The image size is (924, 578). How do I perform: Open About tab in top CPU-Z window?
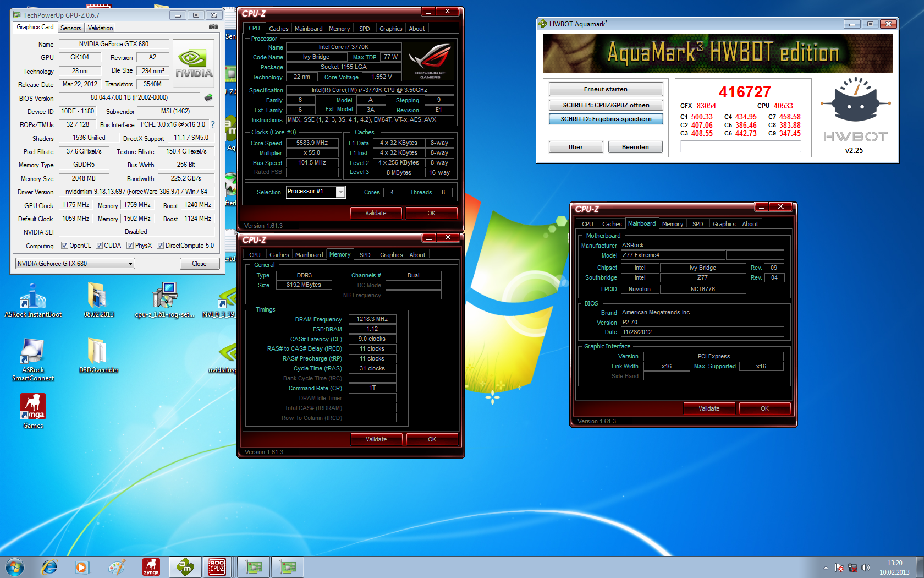[417, 29]
